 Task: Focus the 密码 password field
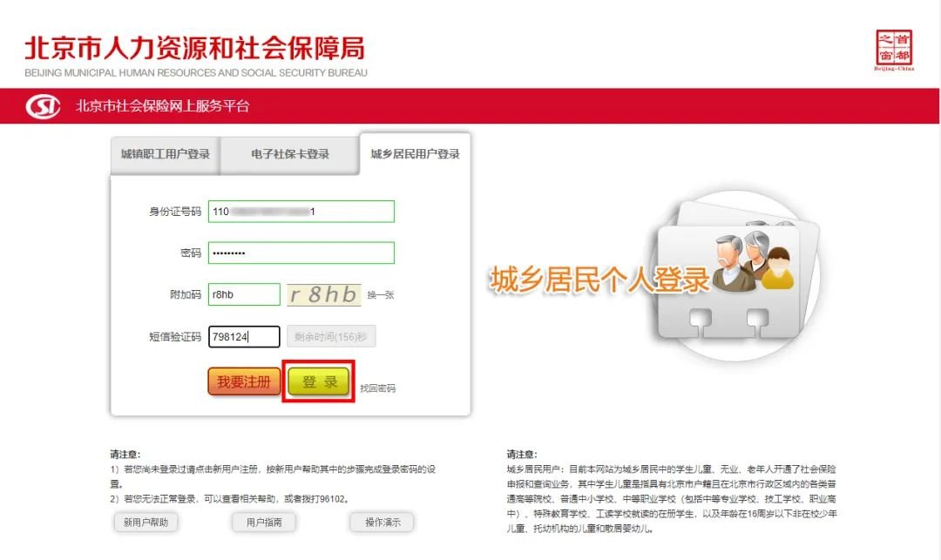pos(301,253)
